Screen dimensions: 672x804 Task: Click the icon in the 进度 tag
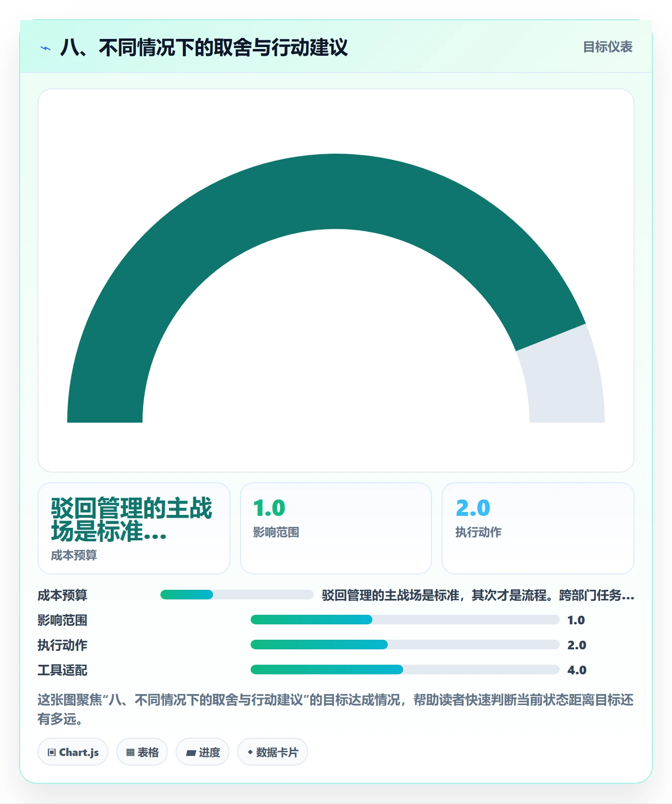[191, 753]
